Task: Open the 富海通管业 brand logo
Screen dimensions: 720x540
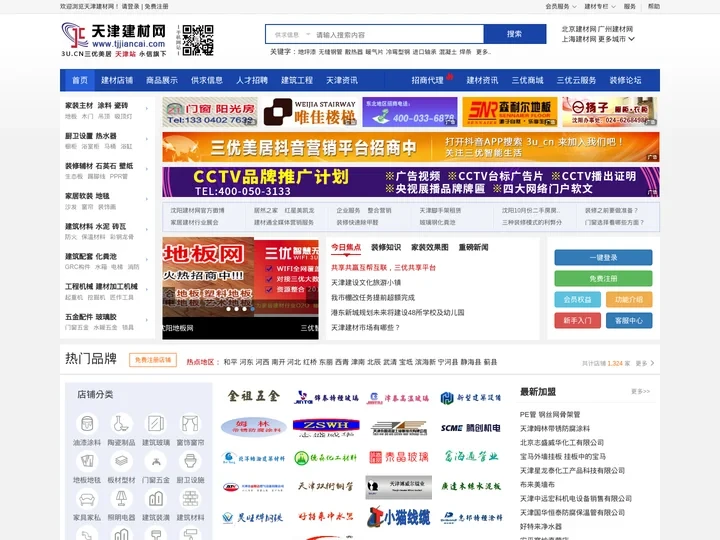Action: [471, 456]
